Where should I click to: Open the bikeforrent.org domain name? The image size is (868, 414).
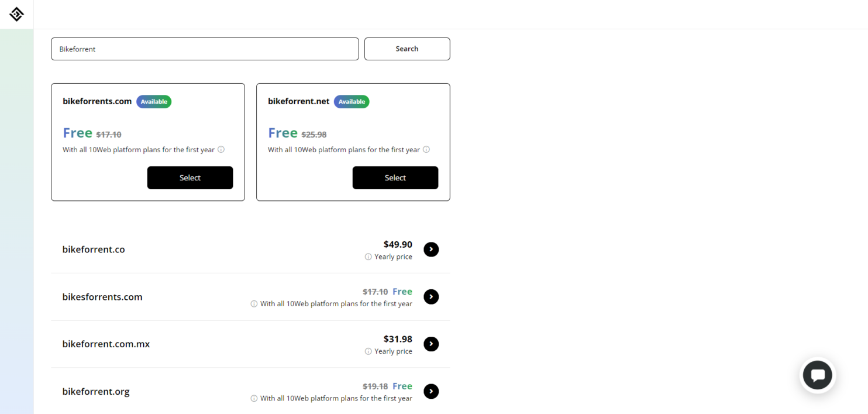(x=96, y=391)
